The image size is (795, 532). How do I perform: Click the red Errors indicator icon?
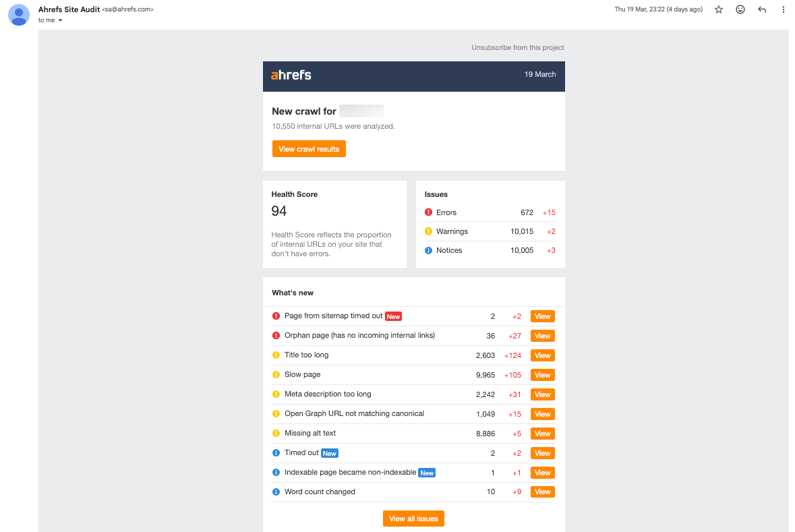coord(430,212)
